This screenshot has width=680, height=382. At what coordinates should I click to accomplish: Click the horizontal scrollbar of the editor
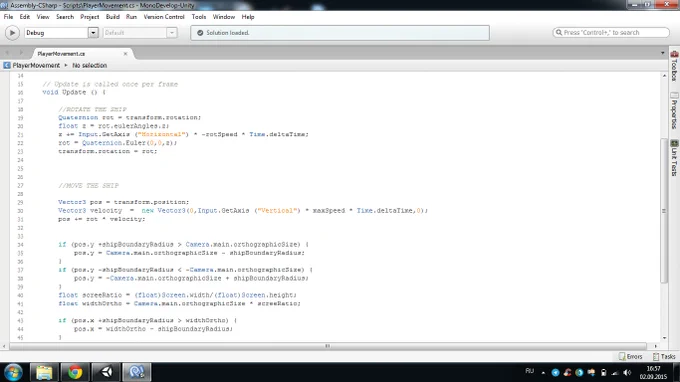[x=328, y=346]
